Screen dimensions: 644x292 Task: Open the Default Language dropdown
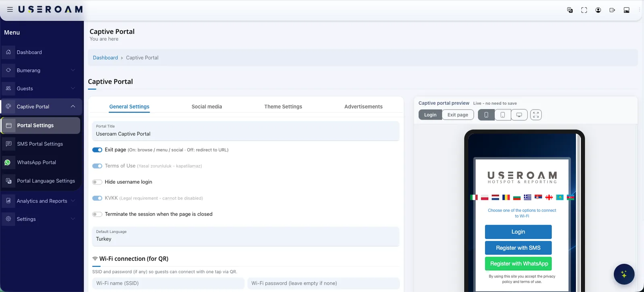(246, 236)
